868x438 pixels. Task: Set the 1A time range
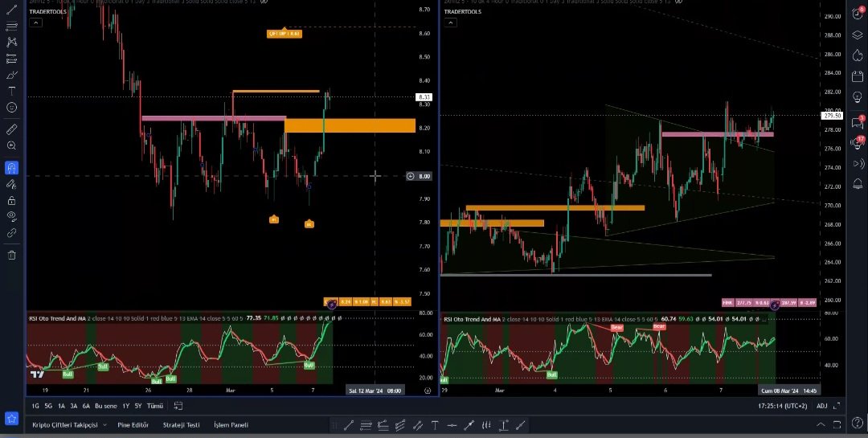click(61, 406)
